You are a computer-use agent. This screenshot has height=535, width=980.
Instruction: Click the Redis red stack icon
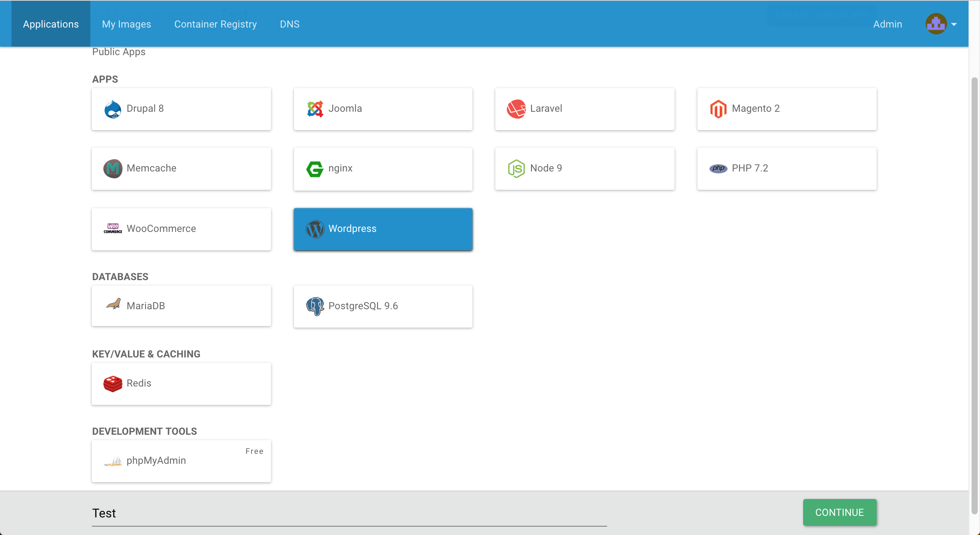click(113, 384)
